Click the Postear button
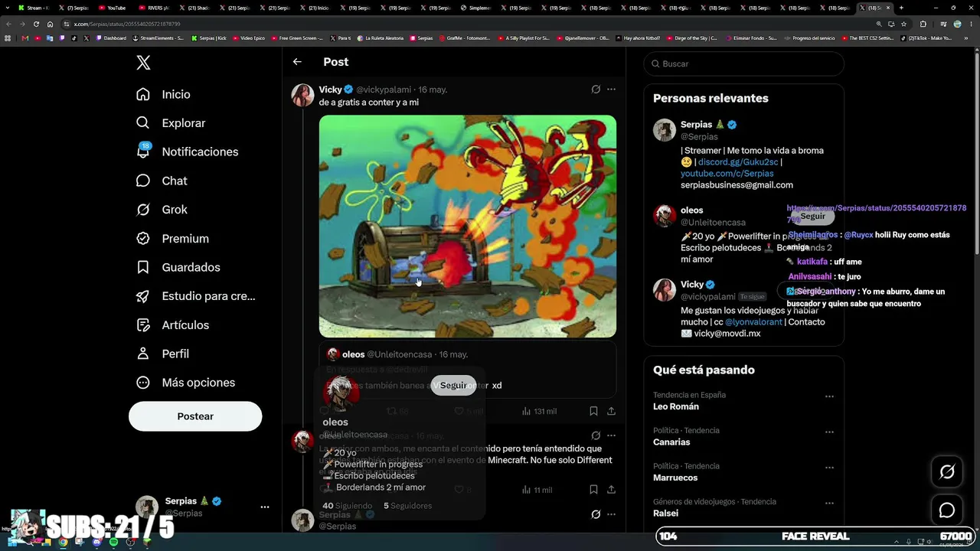The width and height of the screenshot is (980, 551). (195, 416)
